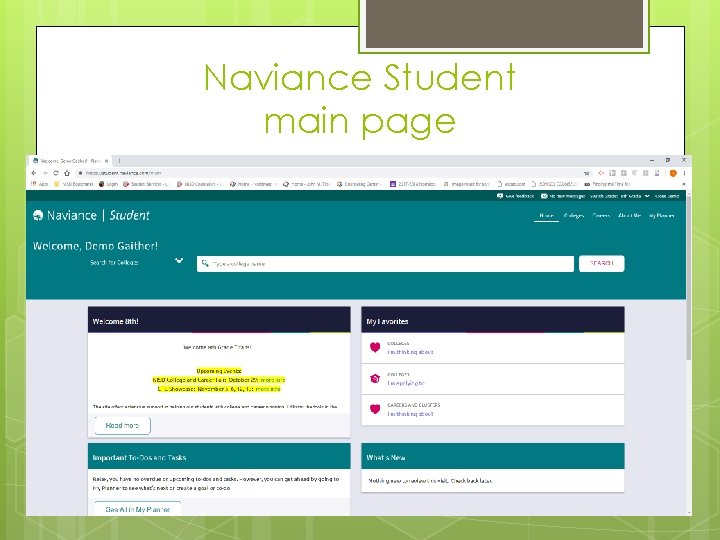Screen dimensions: 720x540
Task: Click the Counseling Center bookmark
Action: pyautogui.click(x=359, y=184)
